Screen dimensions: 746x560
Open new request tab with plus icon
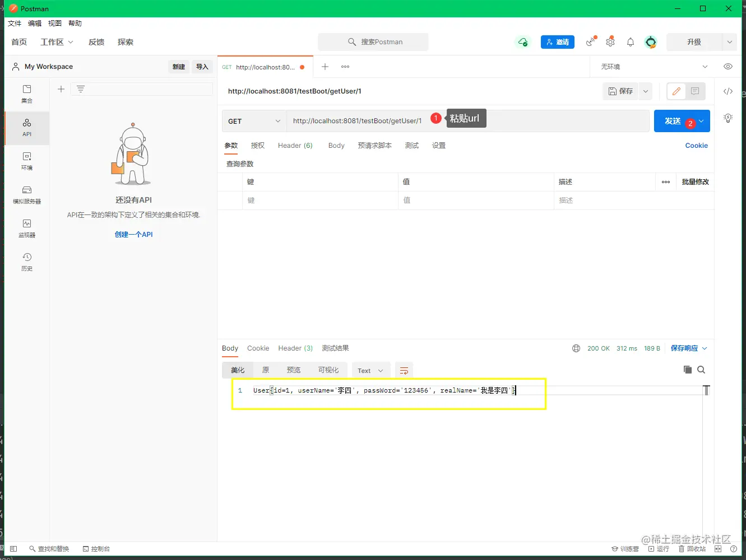tap(325, 67)
